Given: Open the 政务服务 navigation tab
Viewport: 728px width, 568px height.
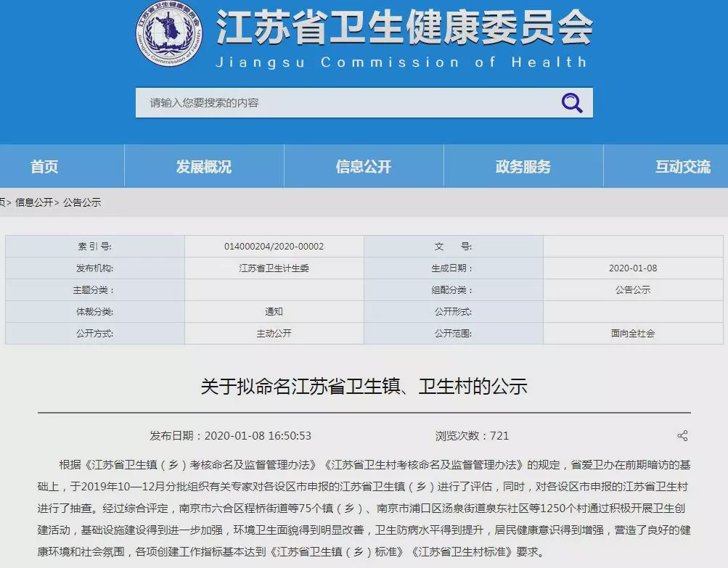Looking at the screenshot, I should [x=523, y=166].
